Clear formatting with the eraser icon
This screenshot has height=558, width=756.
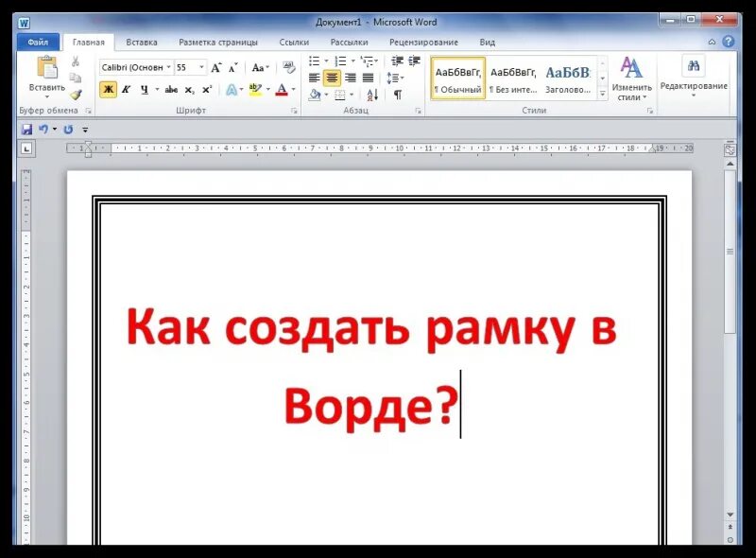tap(289, 67)
